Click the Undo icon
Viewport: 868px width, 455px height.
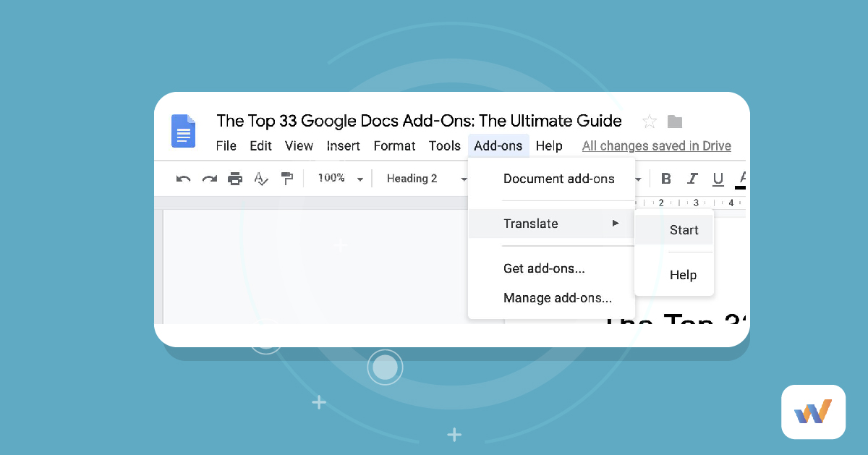182,178
